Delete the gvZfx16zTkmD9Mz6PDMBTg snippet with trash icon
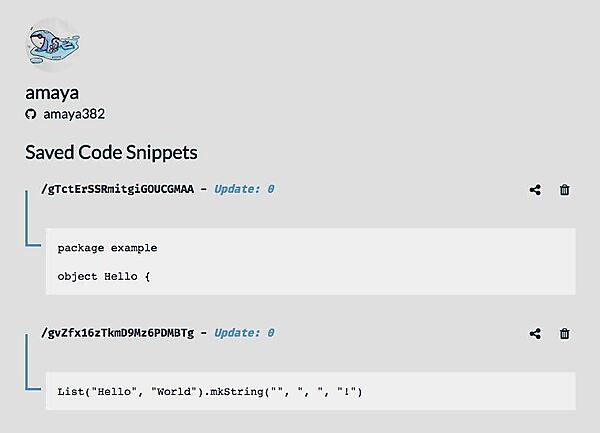The image size is (600, 433). pyautogui.click(x=565, y=334)
